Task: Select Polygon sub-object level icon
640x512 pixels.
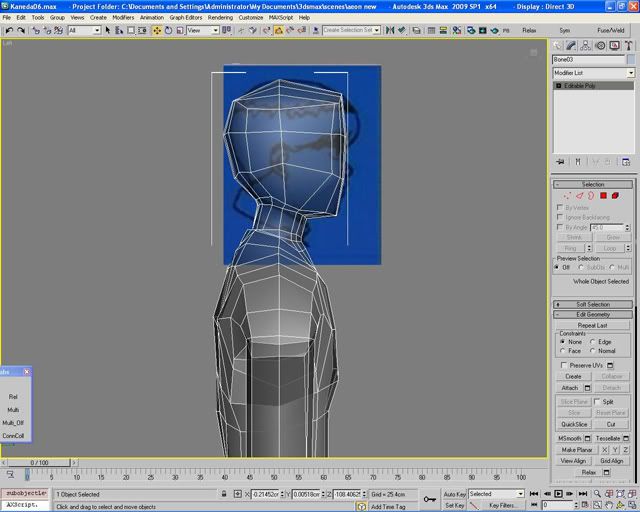Action: 603,196
